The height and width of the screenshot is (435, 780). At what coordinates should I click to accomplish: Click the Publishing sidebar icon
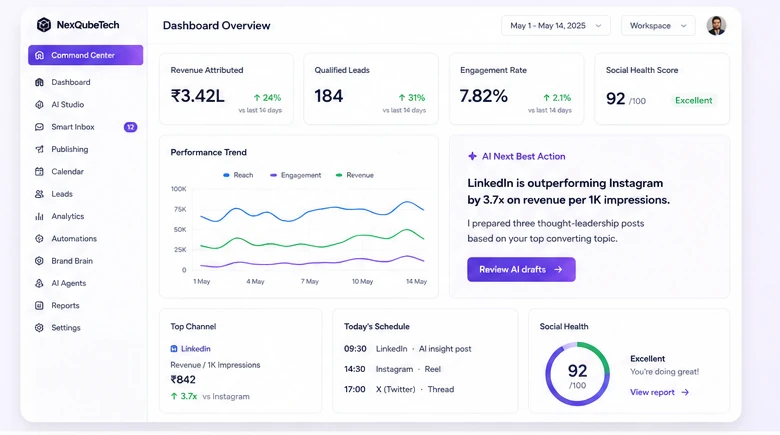click(39, 149)
